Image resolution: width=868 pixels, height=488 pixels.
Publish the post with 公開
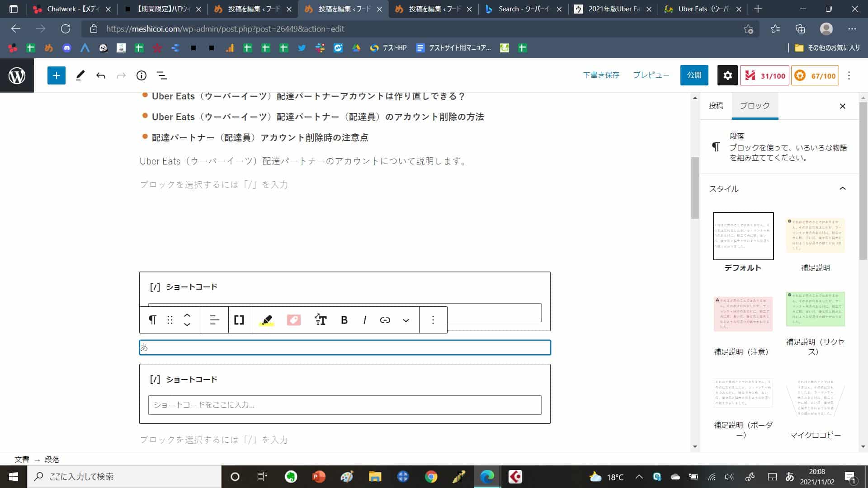(694, 75)
